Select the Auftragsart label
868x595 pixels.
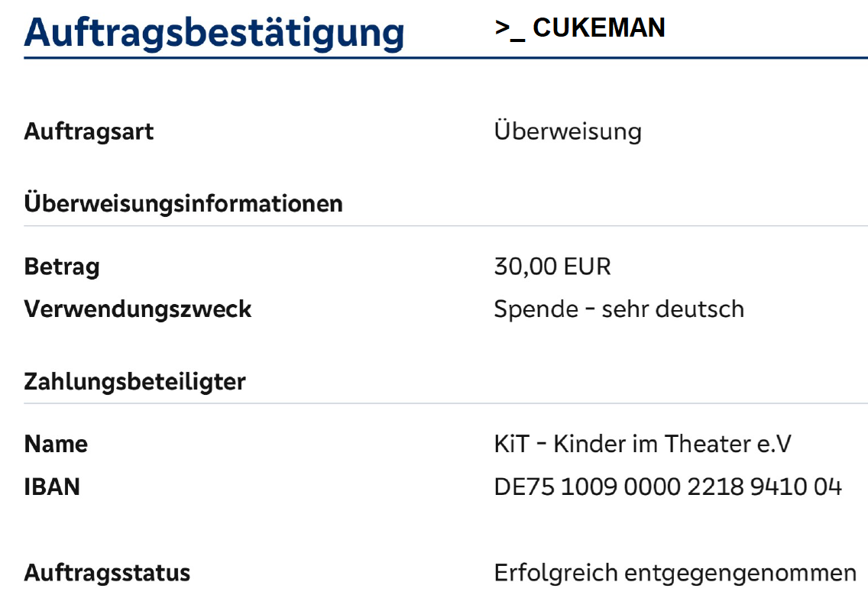(x=89, y=131)
